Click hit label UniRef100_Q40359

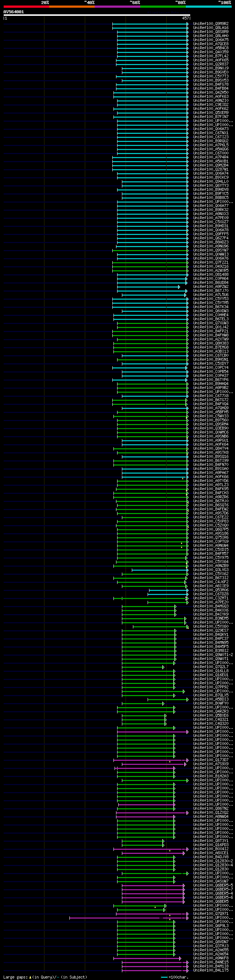211,52
